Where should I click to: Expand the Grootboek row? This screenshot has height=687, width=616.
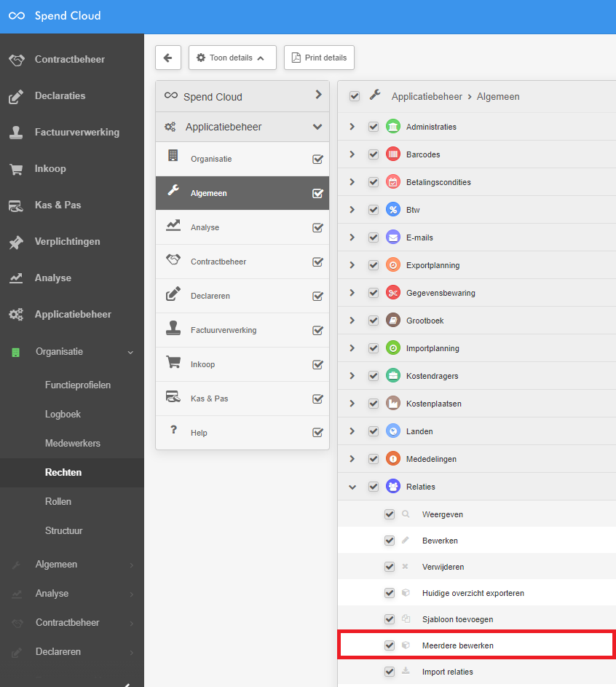(352, 321)
